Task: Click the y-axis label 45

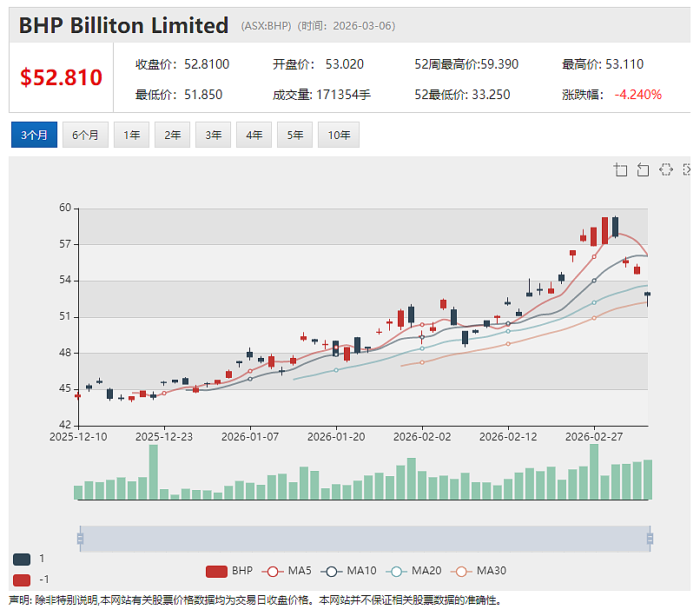Action: pyautogui.click(x=65, y=388)
